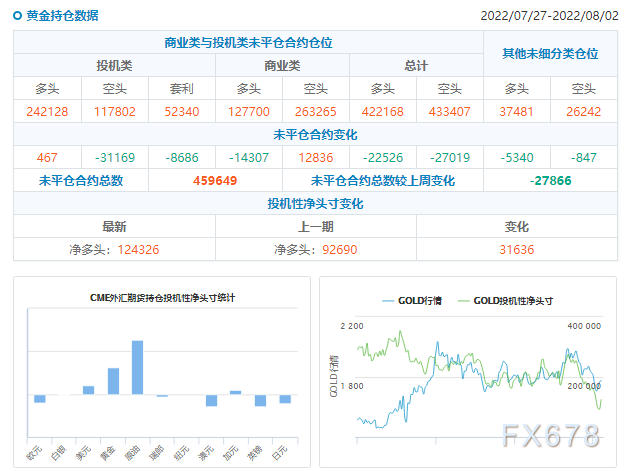Screen dimensions: 630x471
Task: Click the 未平仓合约总数 label
Action: point(81,180)
